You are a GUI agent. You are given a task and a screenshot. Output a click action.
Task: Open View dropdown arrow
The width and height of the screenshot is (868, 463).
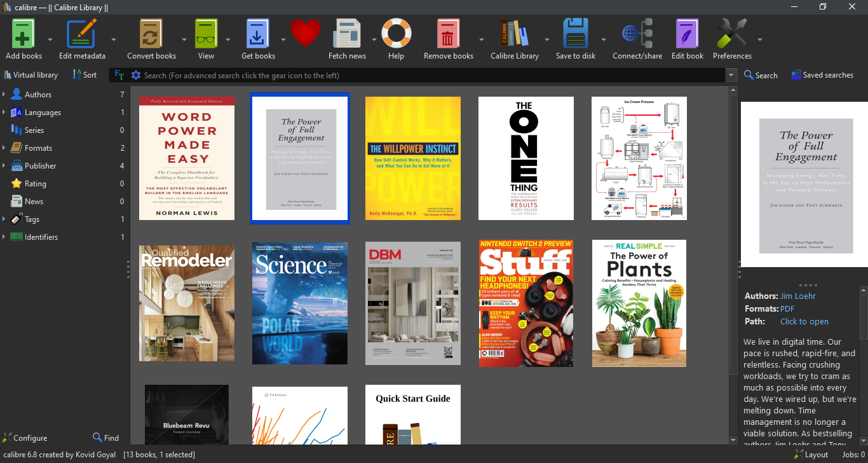[228, 39]
